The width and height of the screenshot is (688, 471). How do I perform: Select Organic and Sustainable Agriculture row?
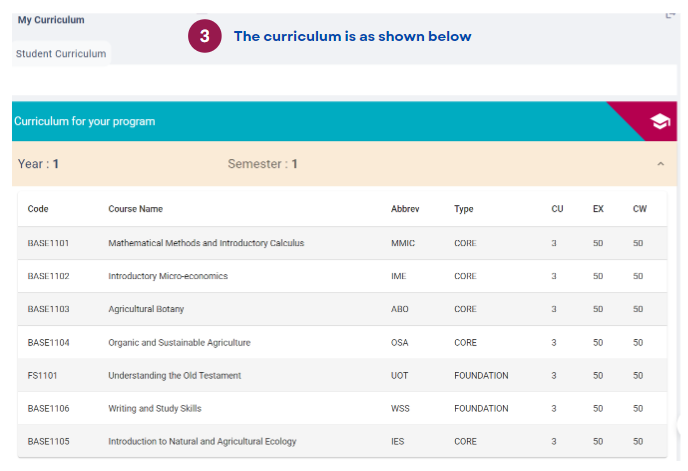pos(342,342)
